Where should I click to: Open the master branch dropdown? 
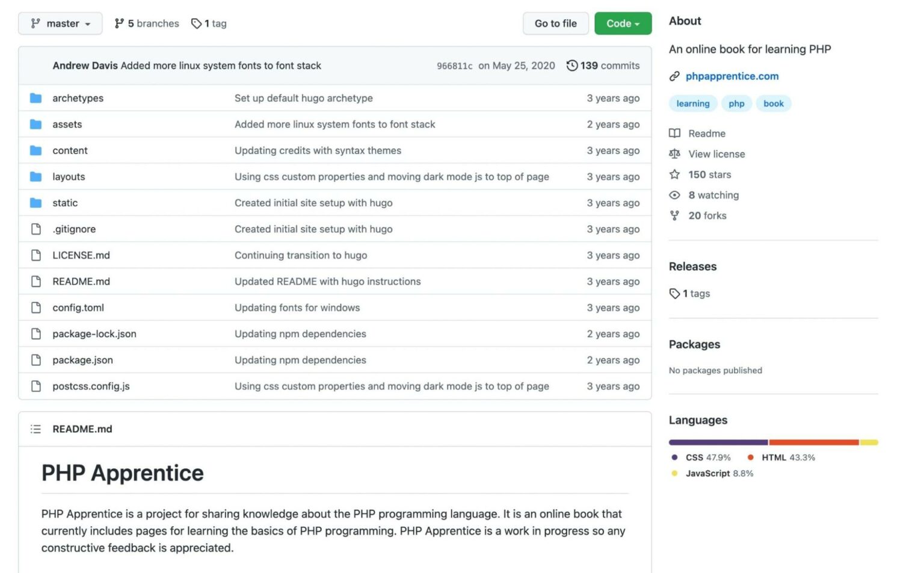(x=60, y=23)
